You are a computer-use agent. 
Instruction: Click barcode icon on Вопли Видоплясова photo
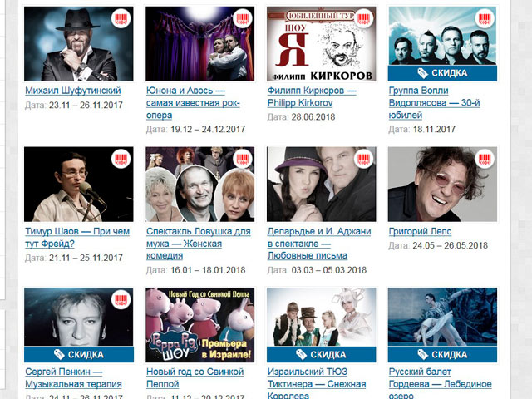click(485, 18)
